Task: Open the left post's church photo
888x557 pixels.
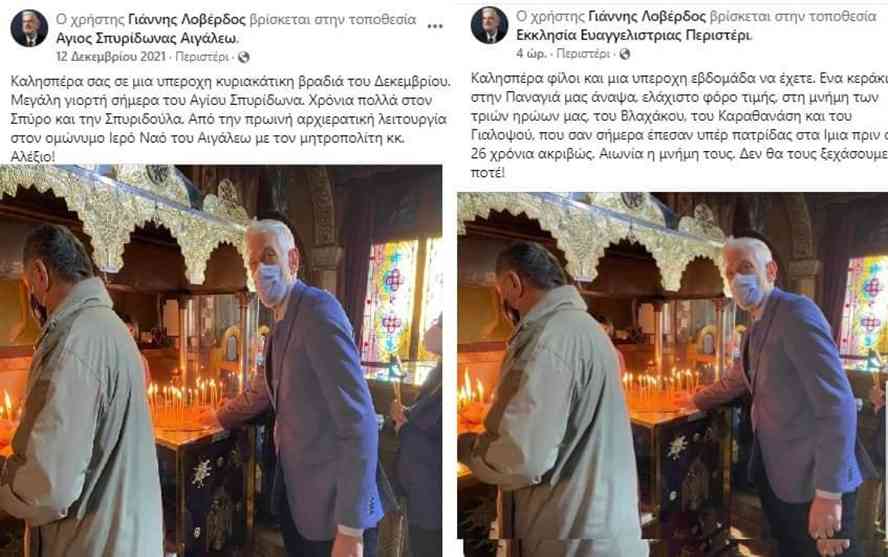Action: [x=221, y=361]
